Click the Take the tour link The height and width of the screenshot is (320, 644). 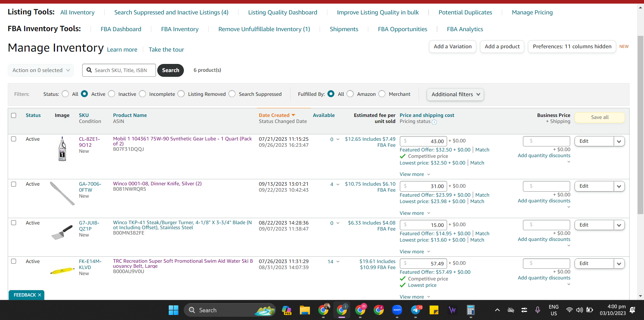click(x=166, y=50)
